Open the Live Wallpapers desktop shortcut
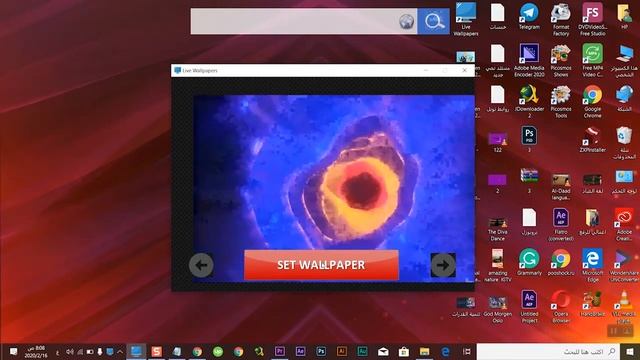Image resolution: width=640 pixels, height=360 pixels. (x=466, y=19)
